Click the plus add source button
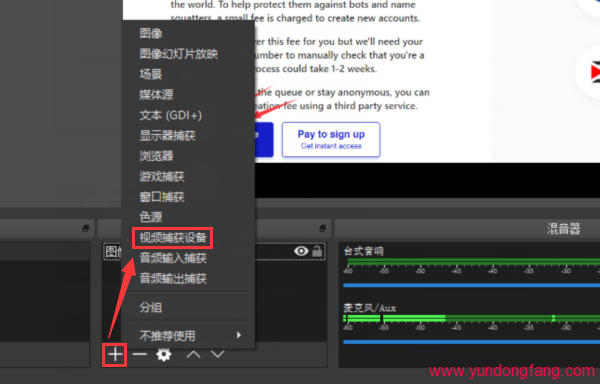600x384 pixels. coord(115,355)
